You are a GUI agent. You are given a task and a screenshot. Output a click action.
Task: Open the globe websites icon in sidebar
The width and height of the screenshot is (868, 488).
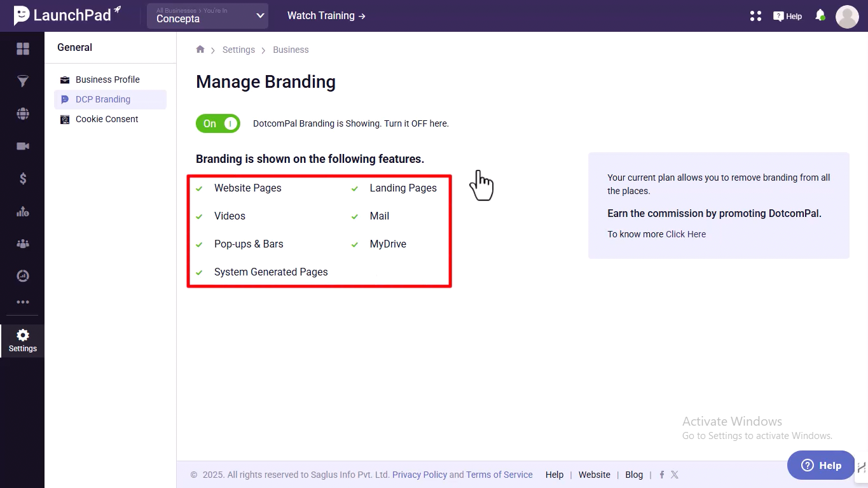coord(23,114)
